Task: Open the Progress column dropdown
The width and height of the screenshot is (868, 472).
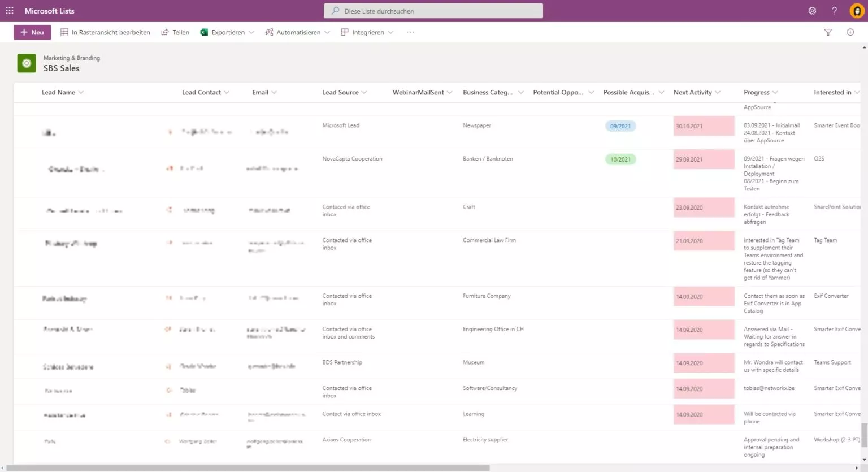Action: pyautogui.click(x=774, y=92)
